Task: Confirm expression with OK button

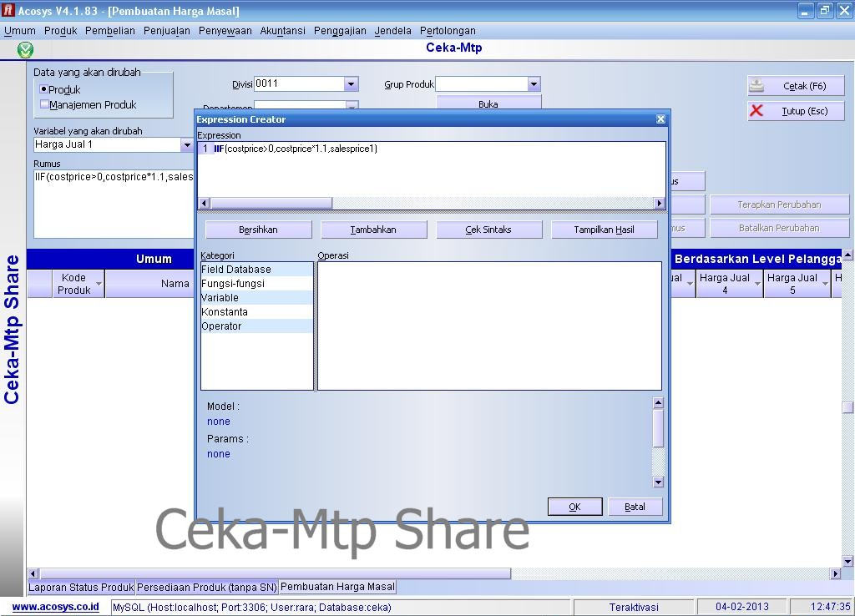Action: 574,507
